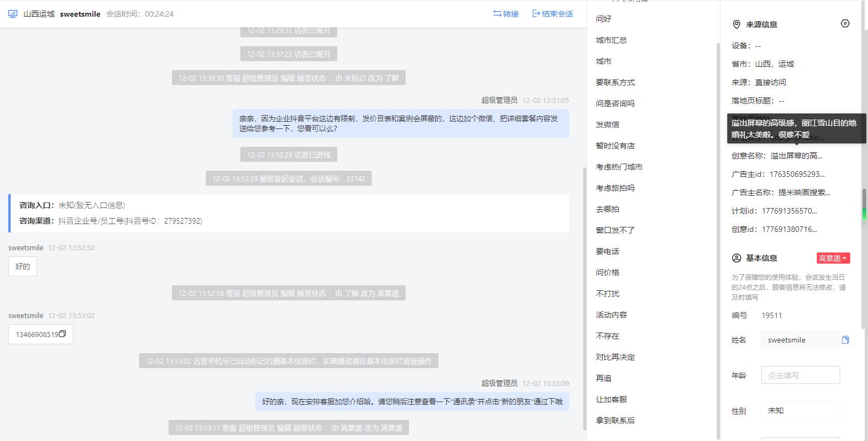Click the 转接 transfer button
The width and height of the screenshot is (868, 441).
tap(506, 14)
